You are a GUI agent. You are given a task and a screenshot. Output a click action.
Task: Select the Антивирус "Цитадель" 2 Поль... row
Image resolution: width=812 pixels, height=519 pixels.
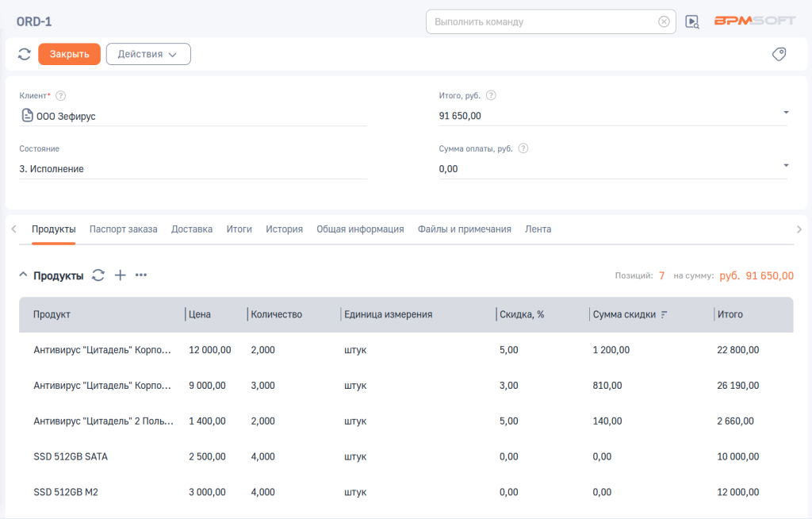point(406,421)
